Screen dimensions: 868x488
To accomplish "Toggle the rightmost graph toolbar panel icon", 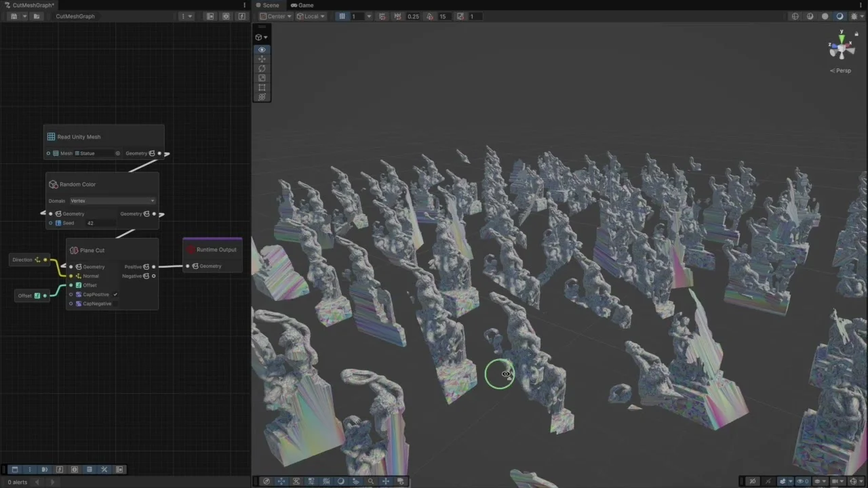I will [241, 16].
